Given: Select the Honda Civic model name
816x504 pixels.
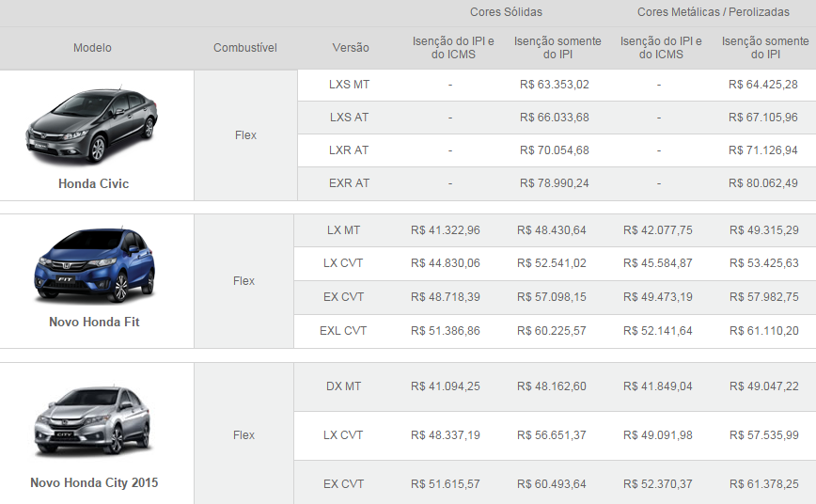Looking at the screenshot, I should tap(94, 183).
